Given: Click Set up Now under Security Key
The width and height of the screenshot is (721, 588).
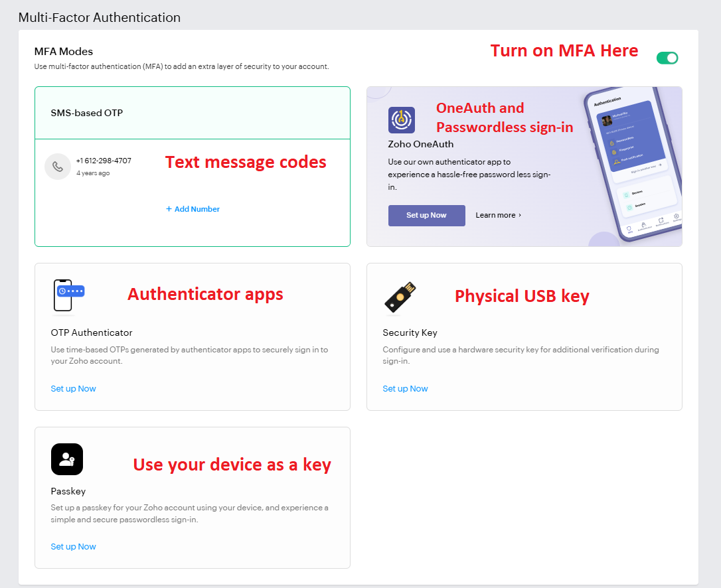Looking at the screenshot, I should click(405, 388).
